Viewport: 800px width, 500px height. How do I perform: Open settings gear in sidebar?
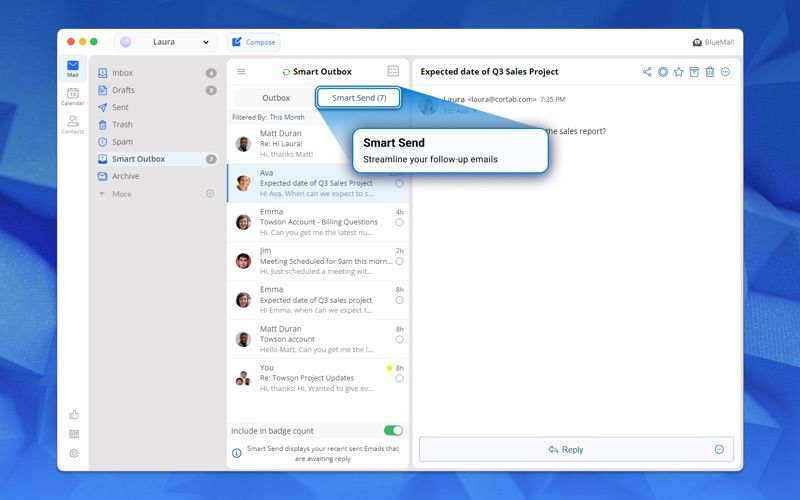74,453
